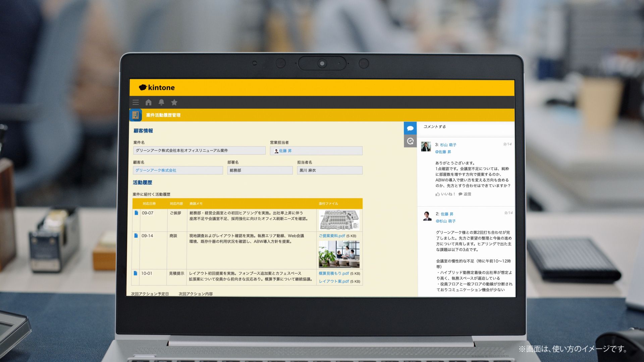Like 杉山 萌子's comment with いいね

(x=445, y=194)
